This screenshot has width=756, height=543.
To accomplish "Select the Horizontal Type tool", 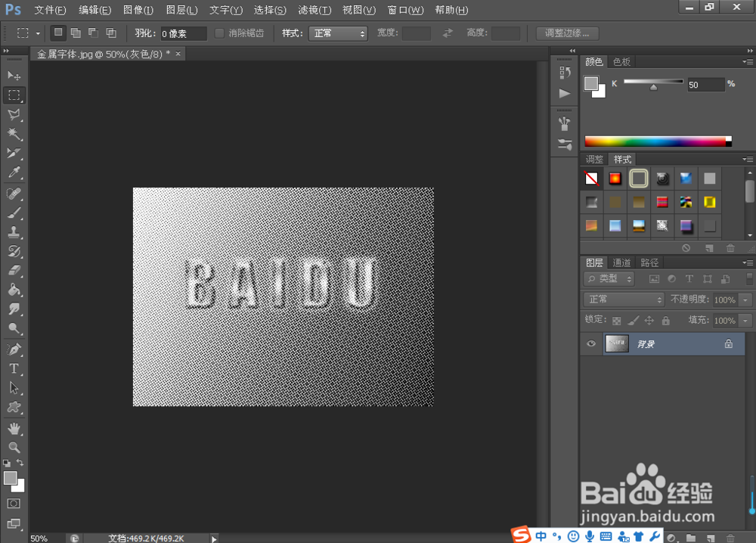I will point(14,369).
